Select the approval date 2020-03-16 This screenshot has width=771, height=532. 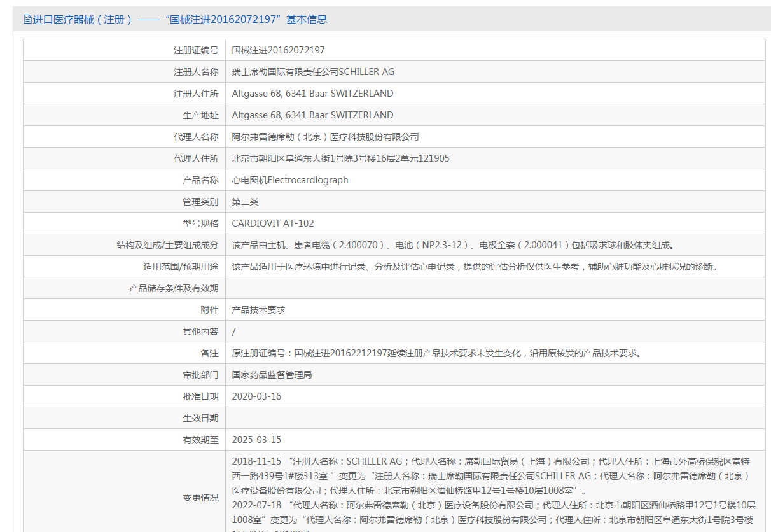point(256,396)
